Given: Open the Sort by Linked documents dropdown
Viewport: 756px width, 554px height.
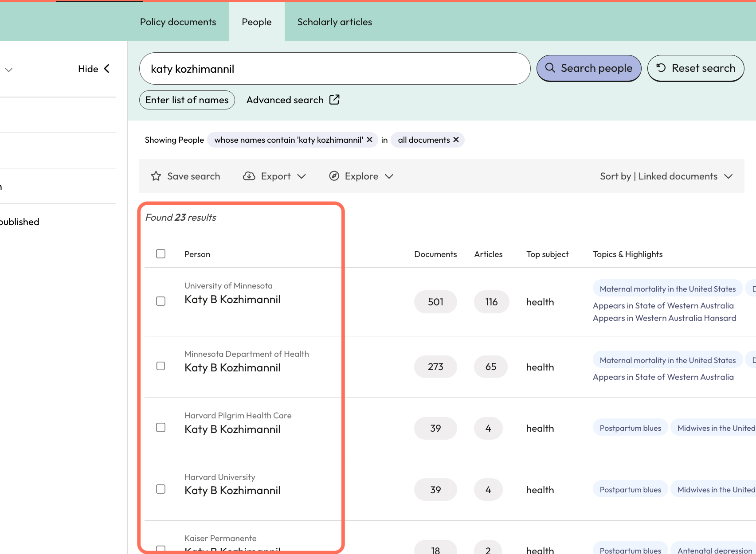Looking at the screenshot, I should [666, 176].
